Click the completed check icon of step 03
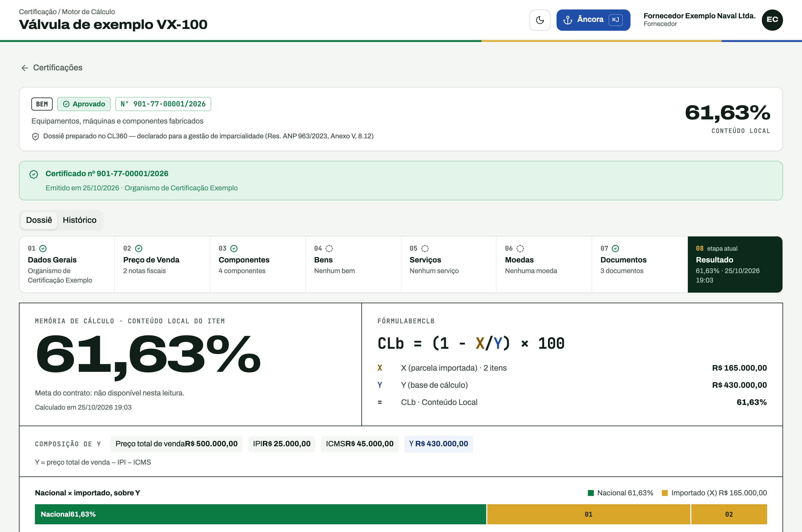This screenshot has width=802, height=532. click(234, 248)
